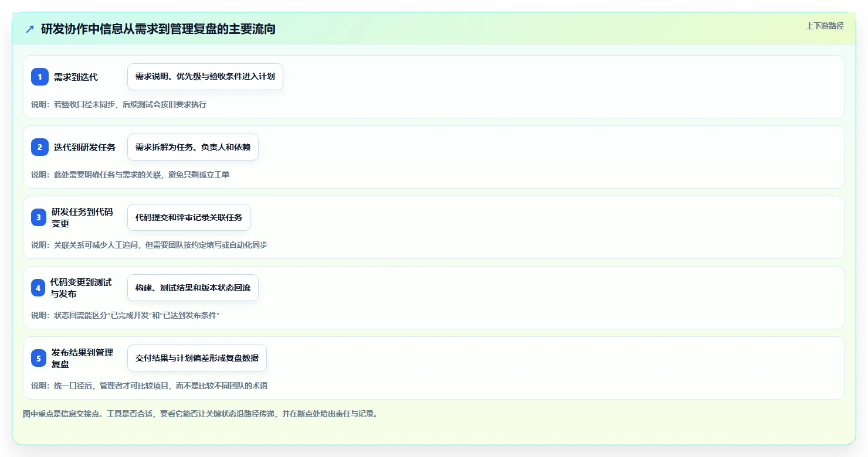Click the step 5 number badge

coord(39,358)
